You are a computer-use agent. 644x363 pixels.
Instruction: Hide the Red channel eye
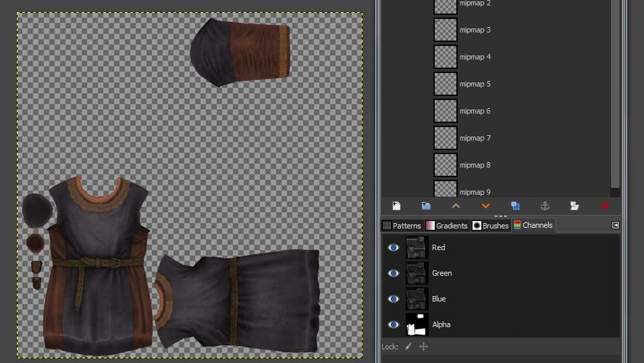click(x=393, y=247)
